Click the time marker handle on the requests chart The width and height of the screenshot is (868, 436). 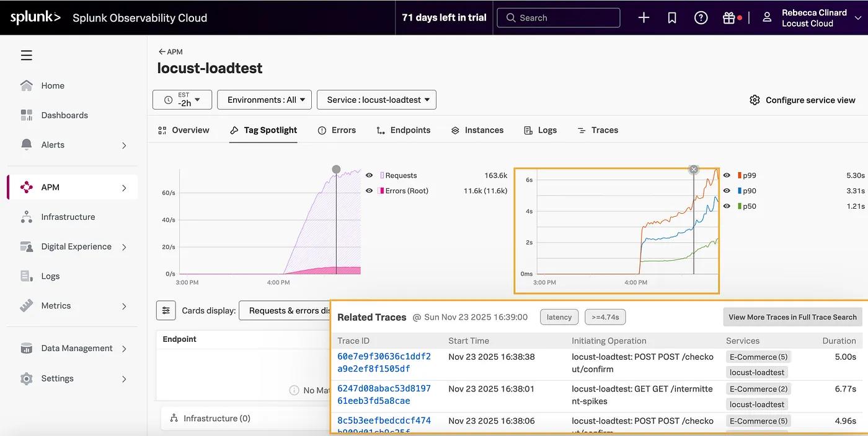335,168
